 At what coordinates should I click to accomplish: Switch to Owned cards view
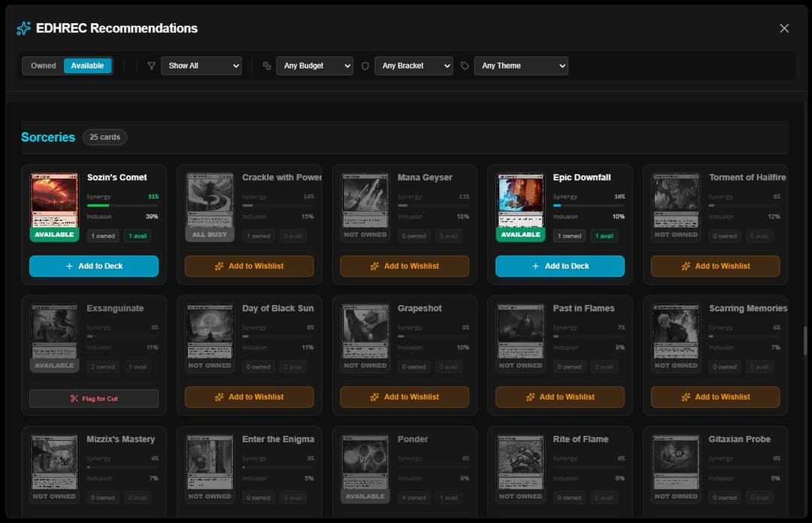[x=44, y=66]
